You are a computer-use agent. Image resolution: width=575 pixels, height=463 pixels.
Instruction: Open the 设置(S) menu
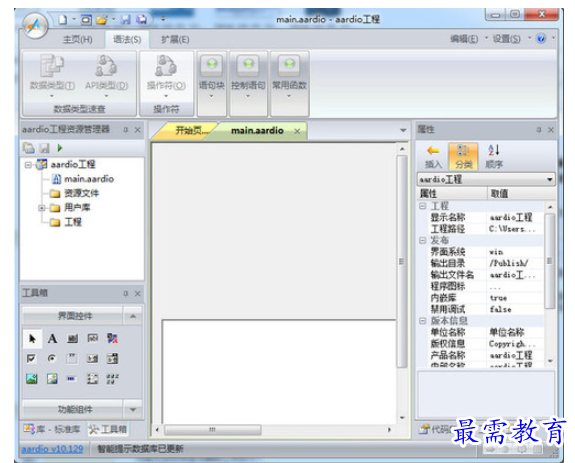tap(506, 39)
